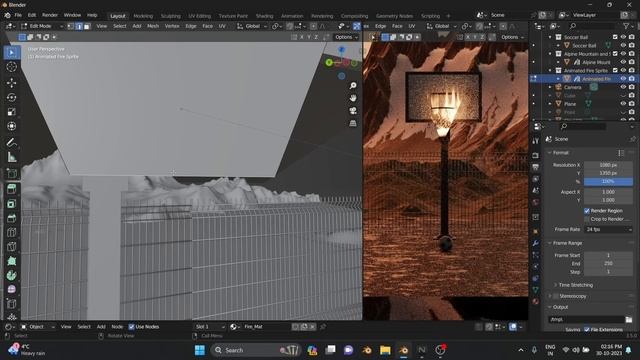Screen dimensions: 640x360
Task: Click the outliner filter funnel icon
Action: click(626, 26)
